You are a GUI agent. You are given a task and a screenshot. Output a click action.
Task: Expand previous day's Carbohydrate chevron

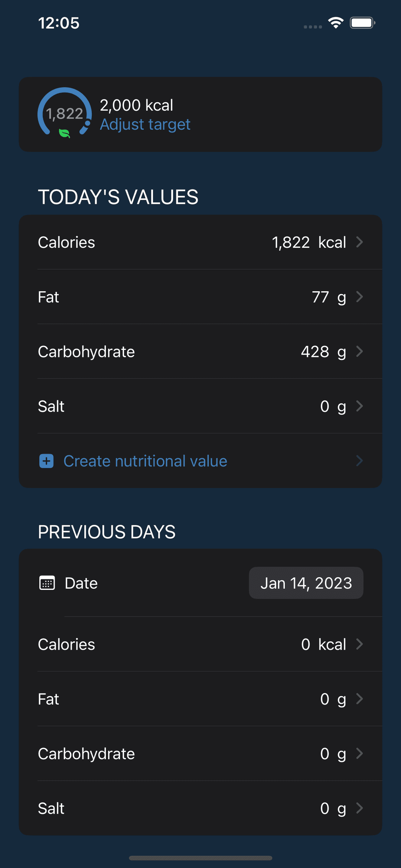click(359, 753)
